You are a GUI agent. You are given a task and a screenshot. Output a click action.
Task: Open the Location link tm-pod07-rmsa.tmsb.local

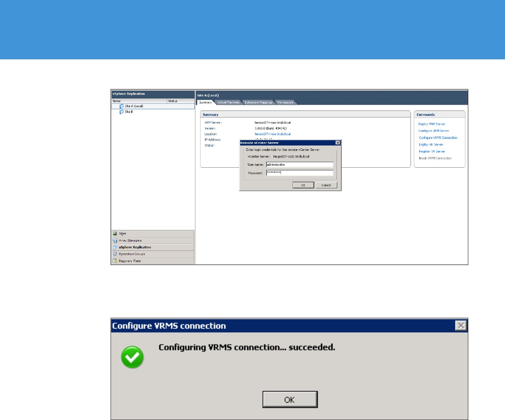tap(273, 134)
